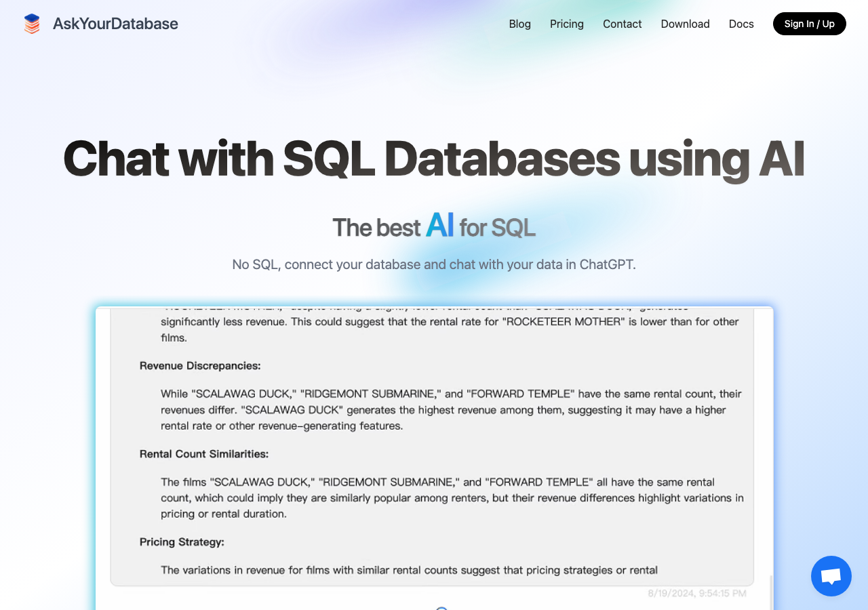Open the Blog page

[x=520, y=24]
